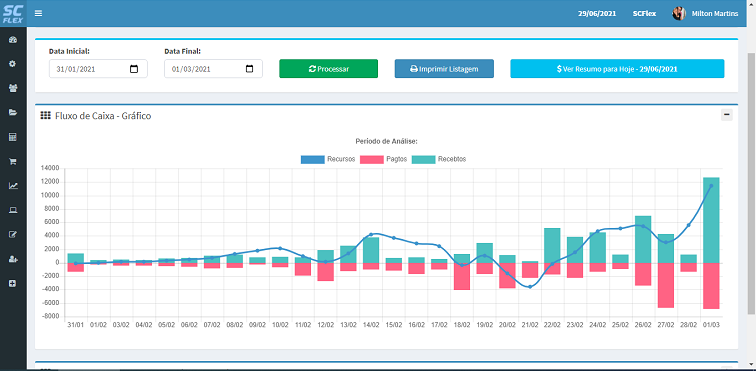Image resolution: width=756 pixels, height=371 pixels.
Task: Click the Data Final: label
Action: (x=183, y=51)
